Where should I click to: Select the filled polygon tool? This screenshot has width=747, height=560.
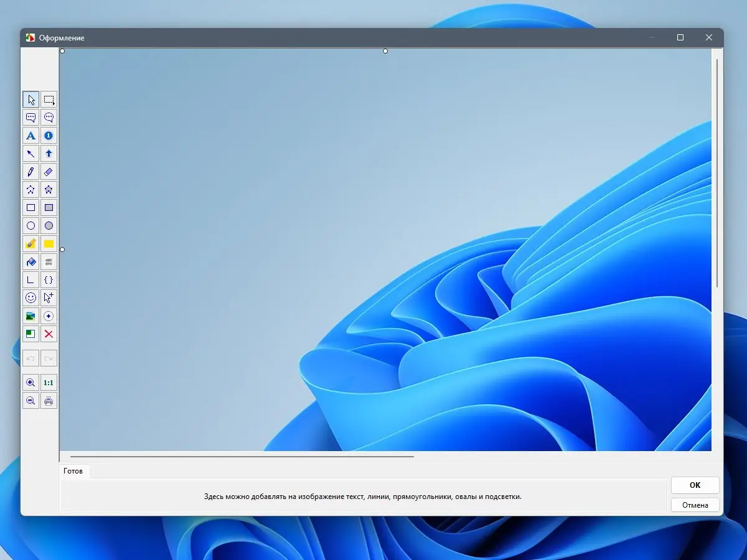[x=49, y=190]
